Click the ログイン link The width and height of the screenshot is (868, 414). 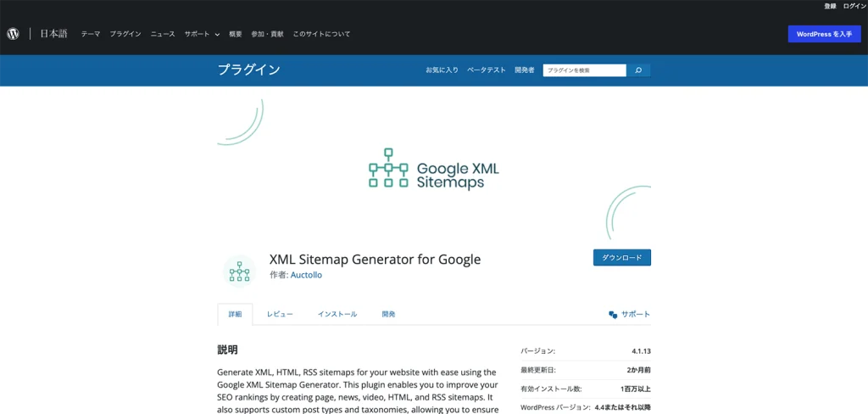pyautogui.click(x=853, y=6)
